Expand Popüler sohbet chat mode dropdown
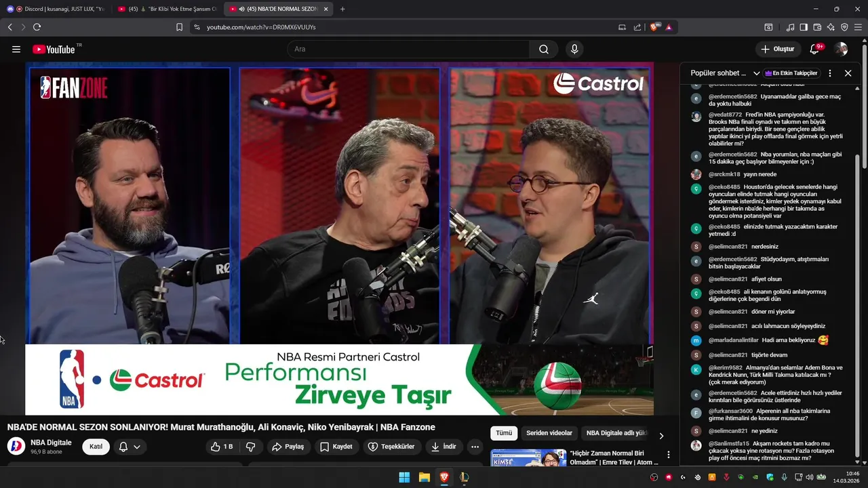The height and width of the screenshot is (488, 868). pyautogui.click(x=725, y=73)
